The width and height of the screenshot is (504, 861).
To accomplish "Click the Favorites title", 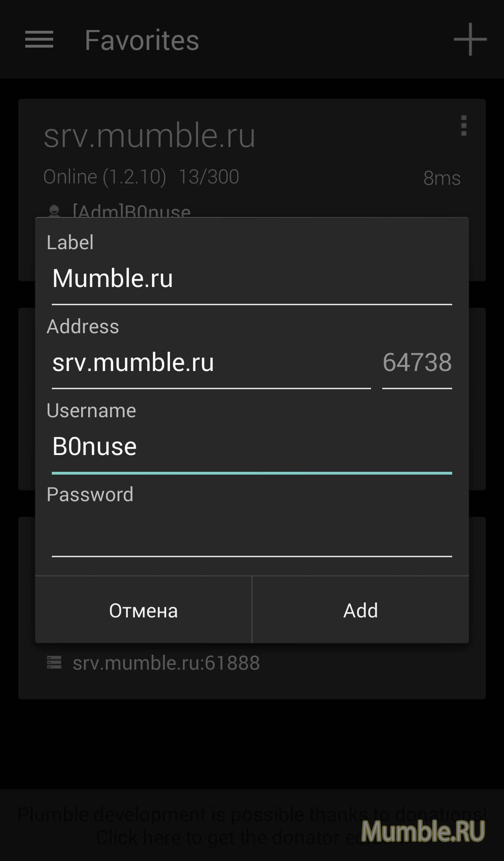I will (x=142, y=40).
